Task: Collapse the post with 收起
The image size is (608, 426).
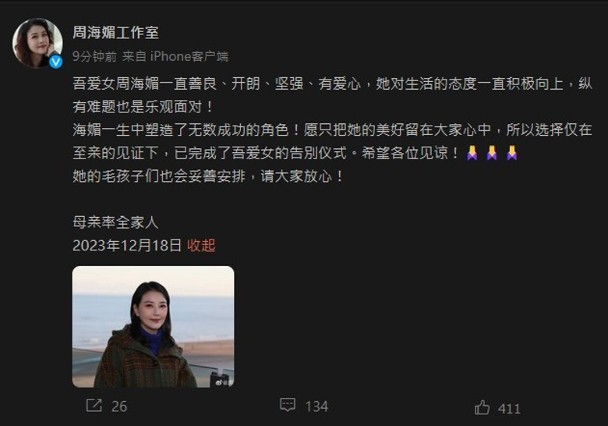Action: click(x=201, y=245)
